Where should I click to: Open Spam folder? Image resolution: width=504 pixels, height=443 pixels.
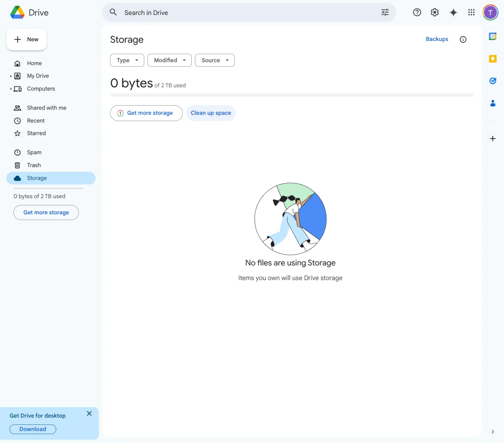tap(51, 152)
